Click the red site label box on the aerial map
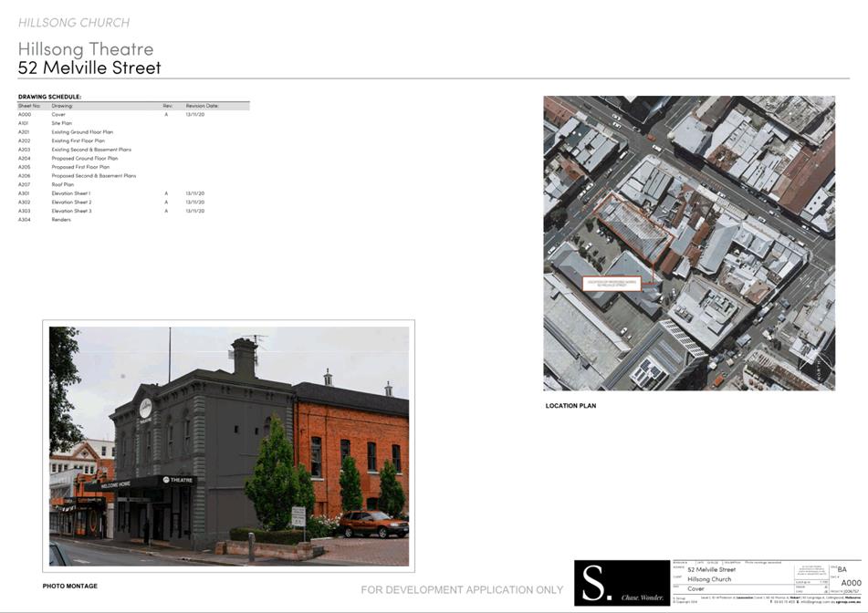 point(612,284)
